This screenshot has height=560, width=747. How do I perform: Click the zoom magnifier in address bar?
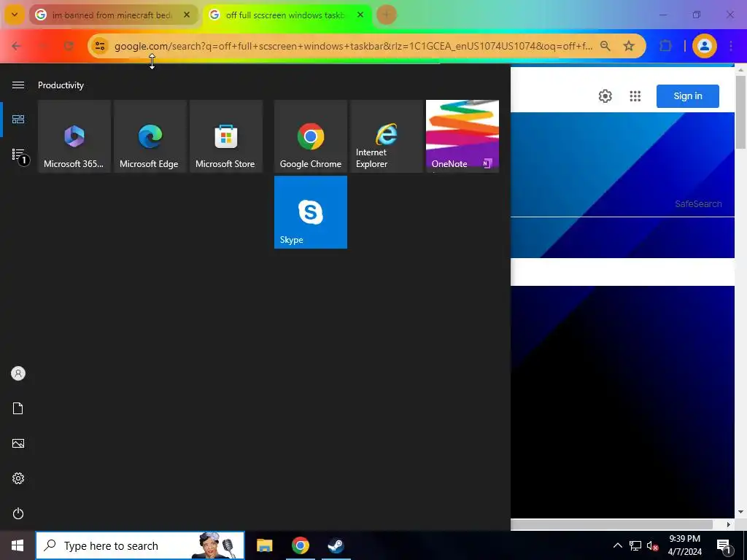tap(605, 46)
